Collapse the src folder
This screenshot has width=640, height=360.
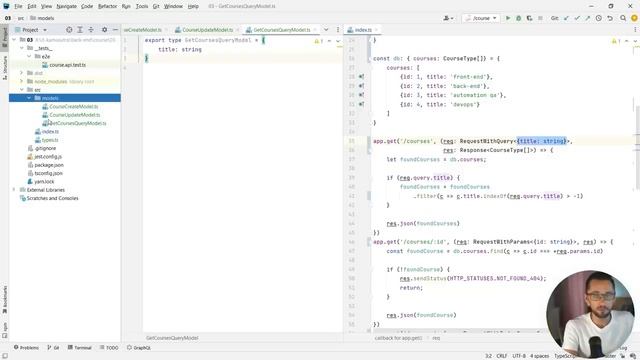22,89
